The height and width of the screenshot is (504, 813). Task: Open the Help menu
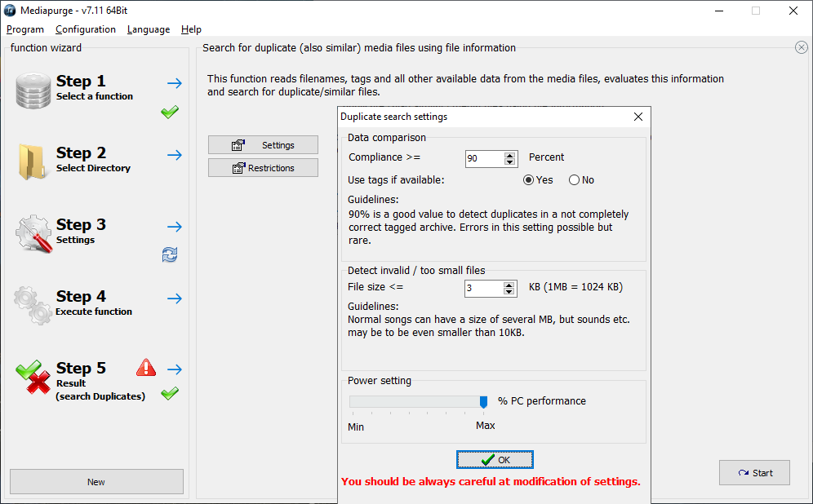[x=191, y=29]
